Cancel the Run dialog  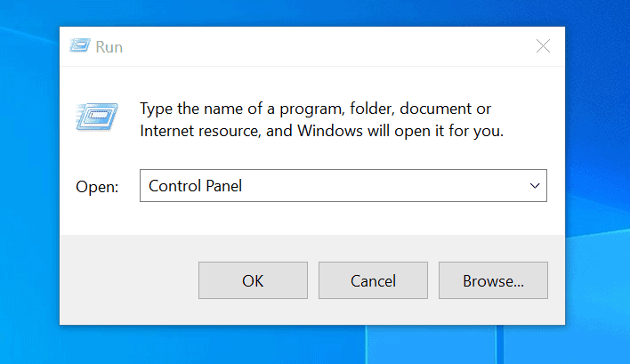click(x=373, y=280)
